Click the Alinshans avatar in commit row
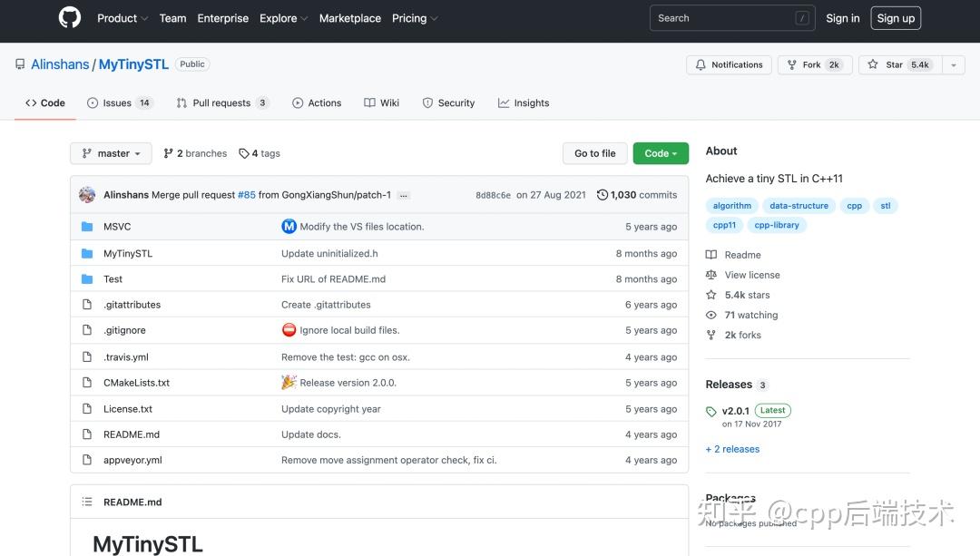This screenshot has height=556, width=980. pos(87,195)
